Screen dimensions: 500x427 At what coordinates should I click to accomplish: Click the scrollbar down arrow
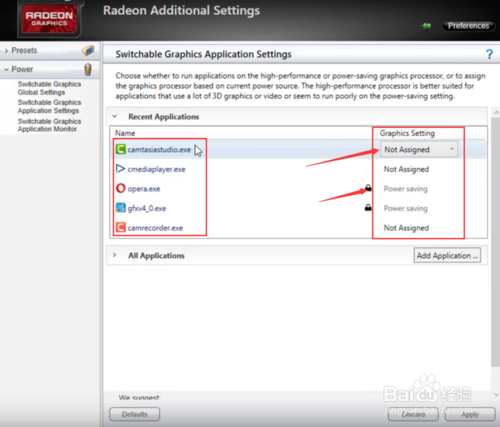click(496, 395)
